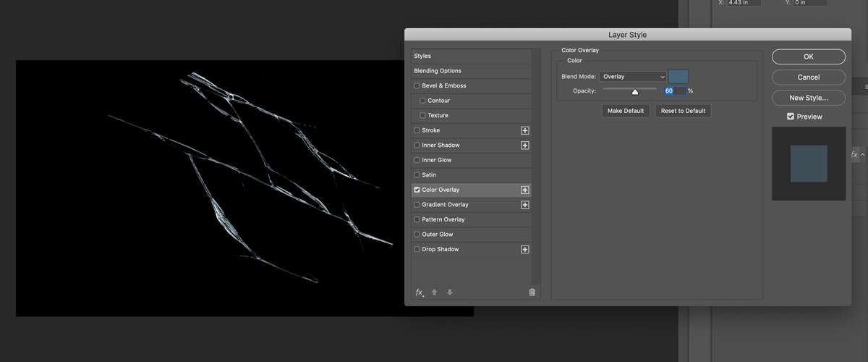This screenshot has height=362, width=868.
Task: Uncheck the Color Overlay checkbox
Action: point(417,190)
